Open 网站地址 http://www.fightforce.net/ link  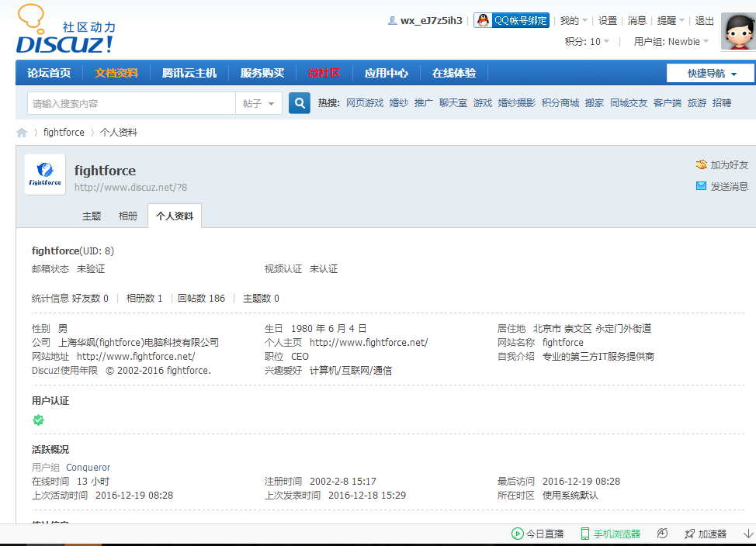(136, 357)
